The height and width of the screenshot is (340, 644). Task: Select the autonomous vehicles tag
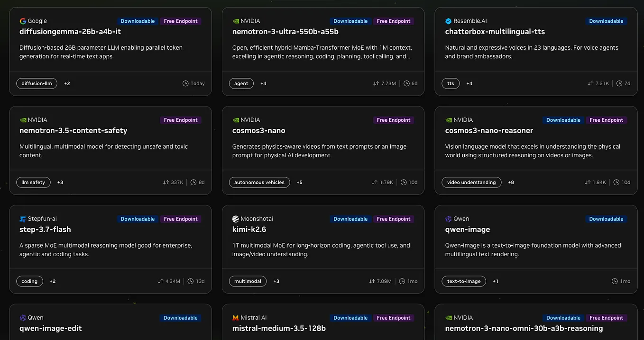[259, 182]
